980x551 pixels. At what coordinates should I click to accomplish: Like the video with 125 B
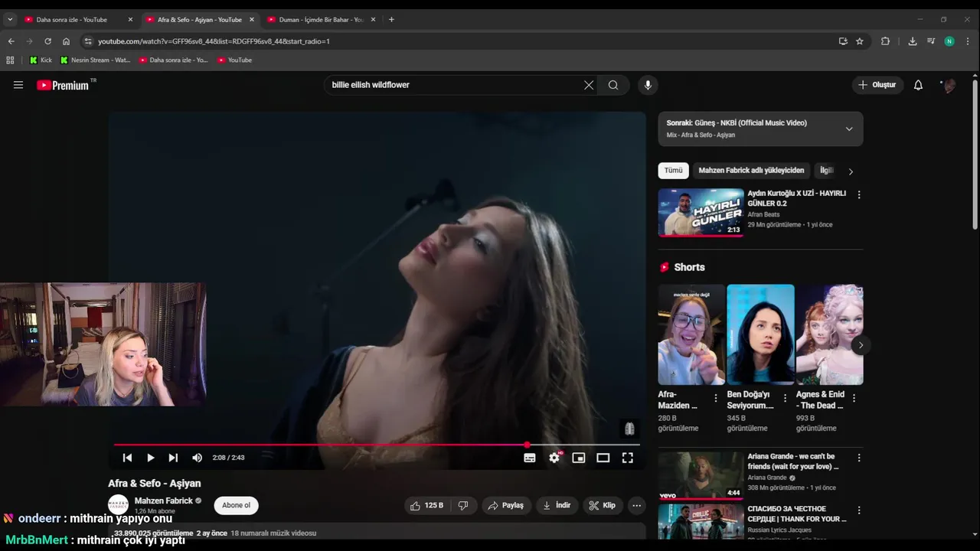426,505
